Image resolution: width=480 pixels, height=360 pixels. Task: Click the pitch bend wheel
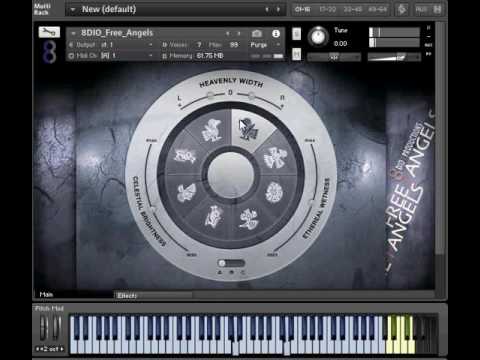(43, 327)
